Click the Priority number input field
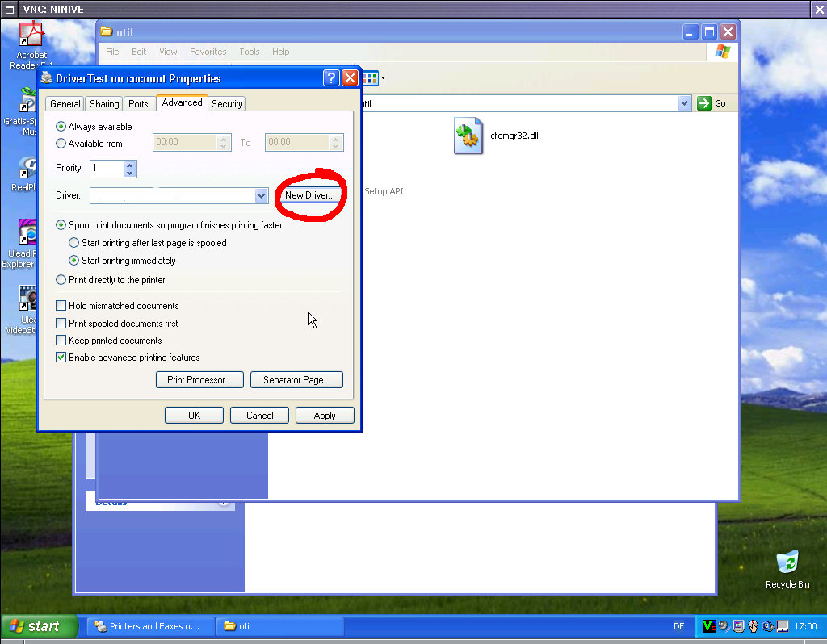 pyautogui.click(x=106, y=169)
